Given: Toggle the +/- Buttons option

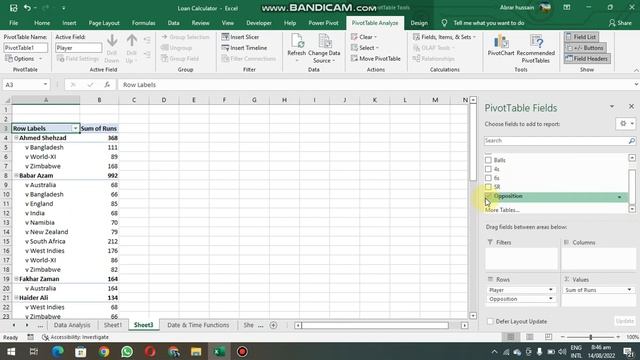Looking at the screenshot, I should (x=584, y=48).
